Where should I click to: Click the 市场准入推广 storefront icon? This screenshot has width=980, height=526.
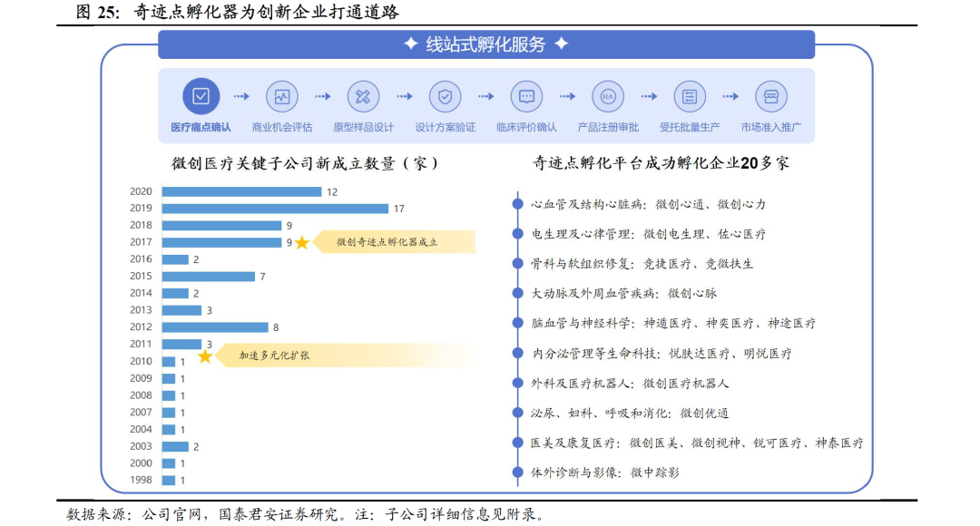pos(770,96)
